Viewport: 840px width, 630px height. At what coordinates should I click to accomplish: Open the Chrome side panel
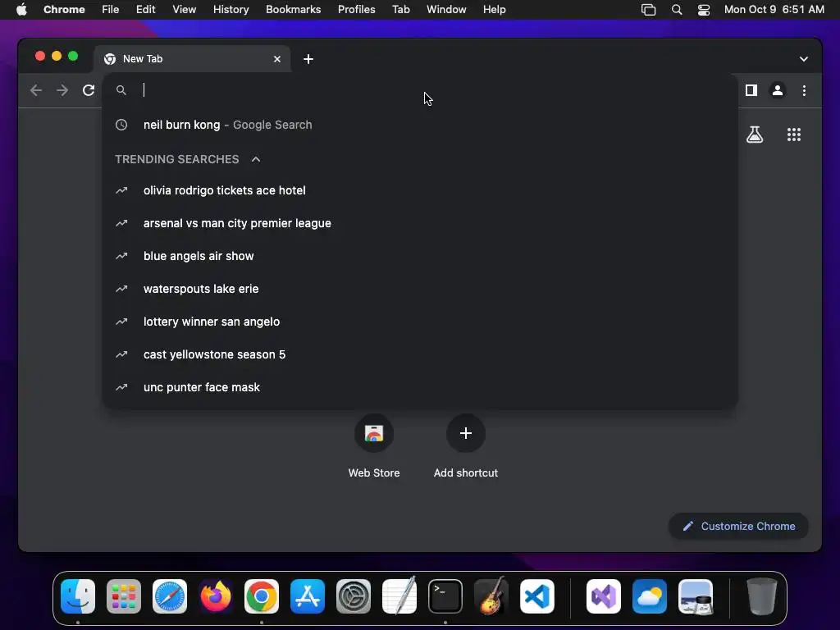click(751, 90)
